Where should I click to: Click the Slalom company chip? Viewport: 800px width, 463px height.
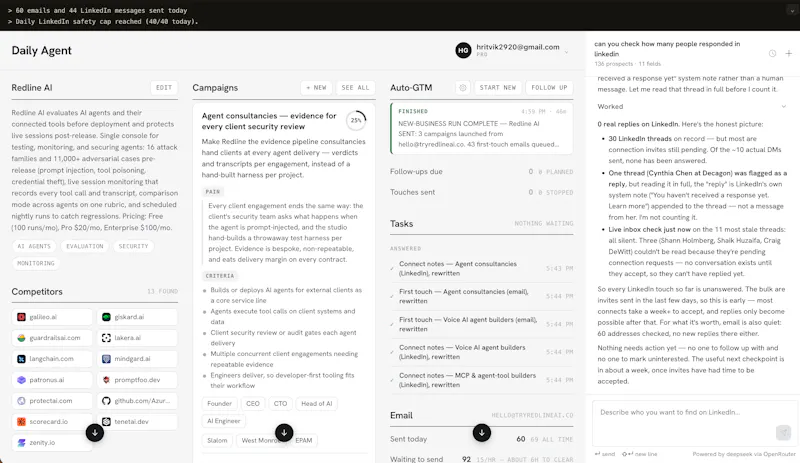(x=217, y=440)
